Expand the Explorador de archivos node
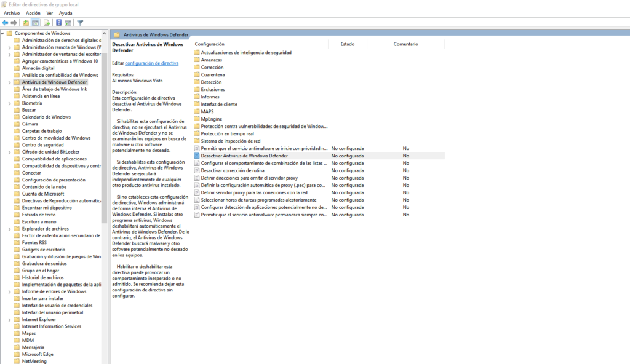 pyautogui.click(x=10, y=229)
